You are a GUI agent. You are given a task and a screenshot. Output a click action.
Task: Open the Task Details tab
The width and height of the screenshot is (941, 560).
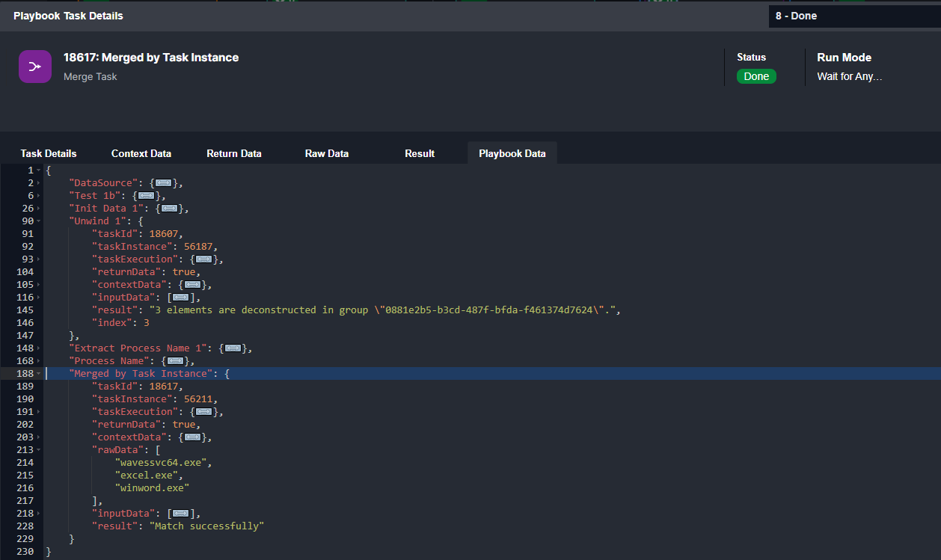tap(49, 153)
